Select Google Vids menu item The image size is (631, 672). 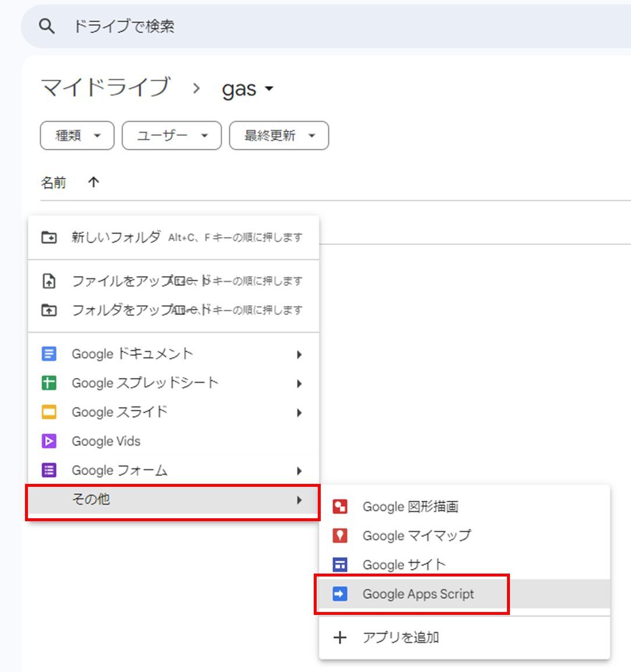click(x=173, y=441)
